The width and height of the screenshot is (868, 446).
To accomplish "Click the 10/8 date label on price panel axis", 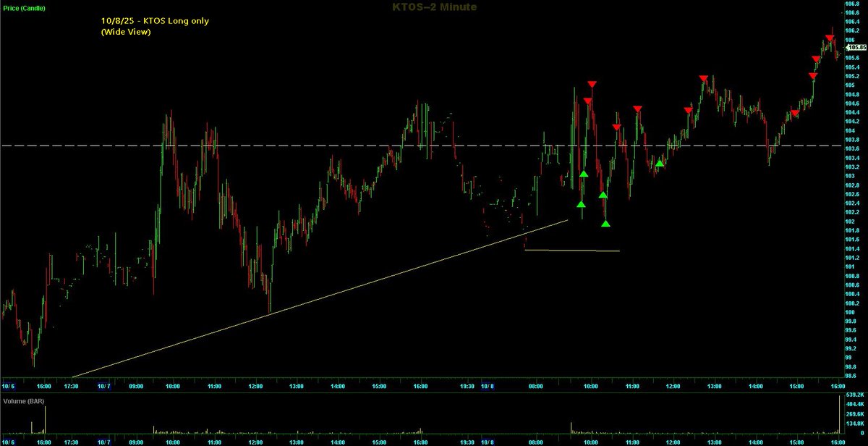I will point(487,387).
